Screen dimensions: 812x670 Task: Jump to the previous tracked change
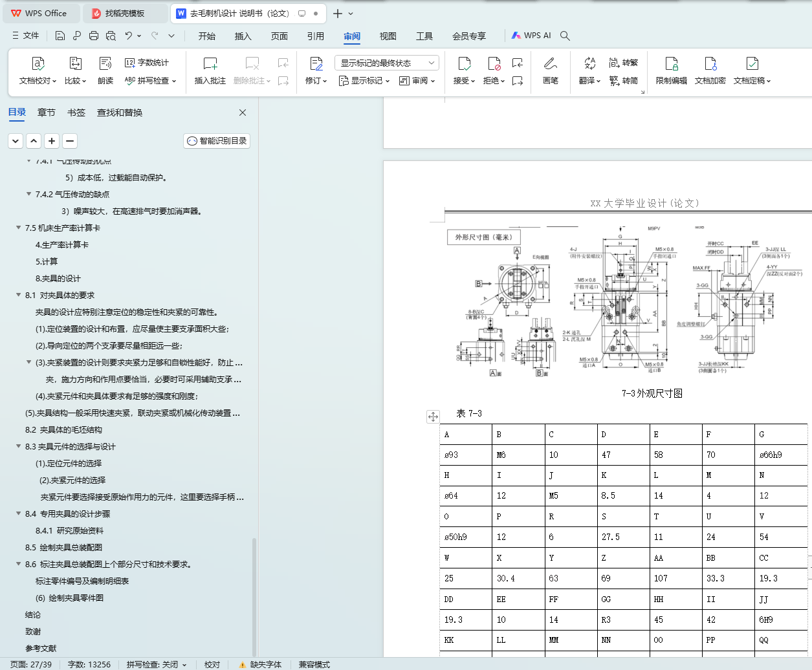(x=518, y=63)
